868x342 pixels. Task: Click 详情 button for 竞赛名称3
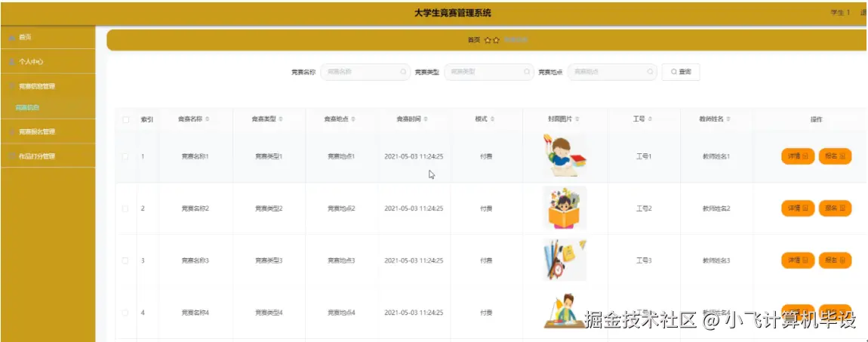(798, 260)
